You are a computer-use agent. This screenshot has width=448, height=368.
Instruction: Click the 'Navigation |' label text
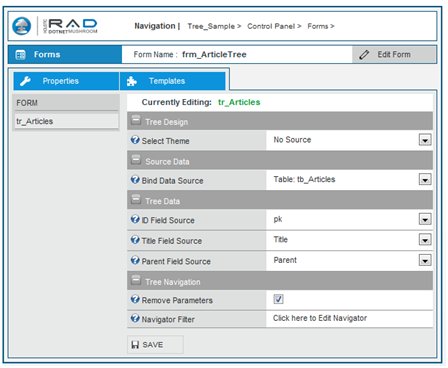click(x=157, y=26)
